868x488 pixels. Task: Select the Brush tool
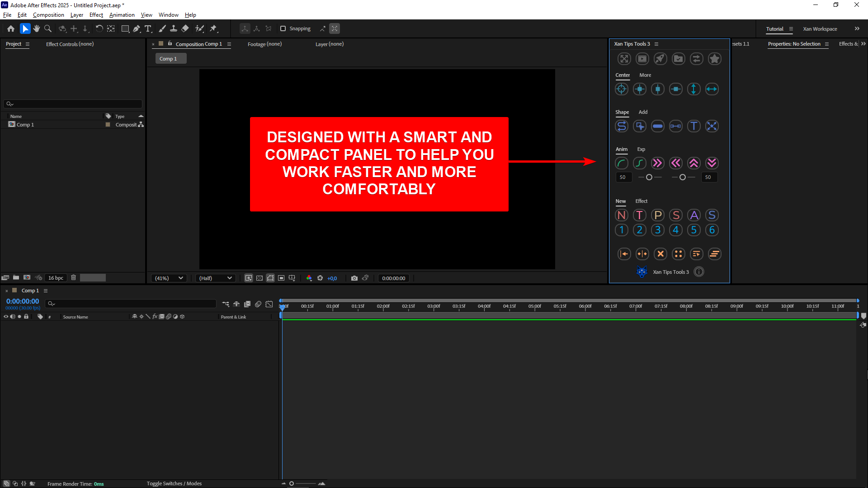tap(162, 28)
